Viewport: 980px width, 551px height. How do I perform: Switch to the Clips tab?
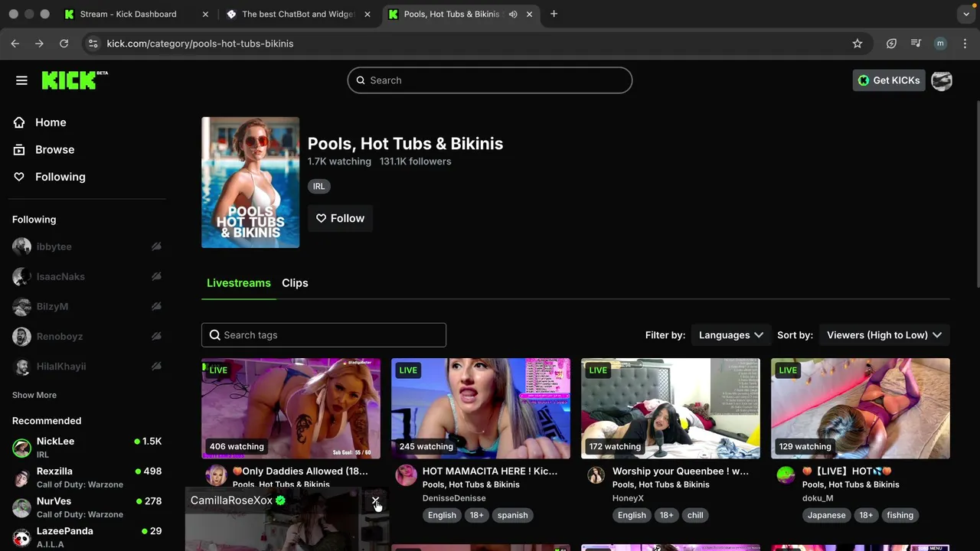click(x=295, y=283)
